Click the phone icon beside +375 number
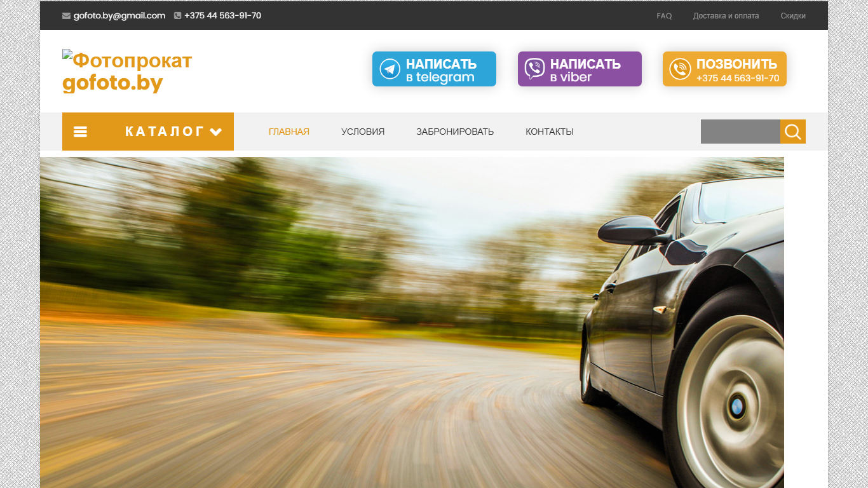868x488 pixels. [178, 16]
